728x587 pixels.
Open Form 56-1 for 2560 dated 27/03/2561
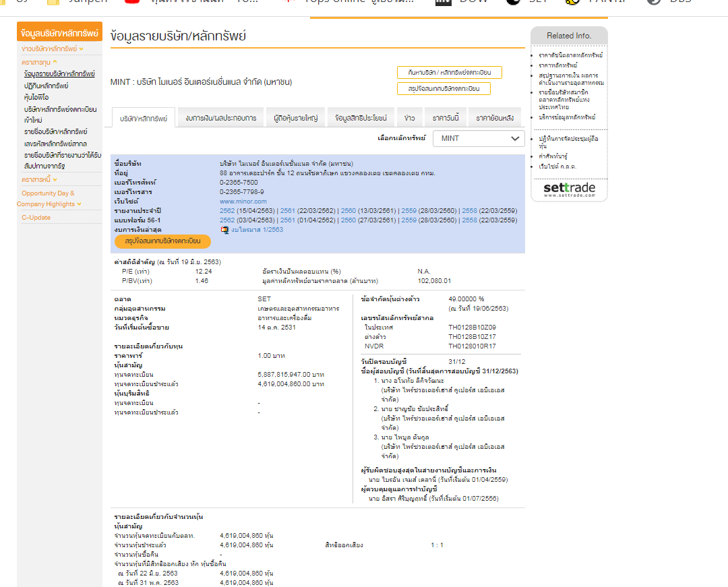(x=348, y=220)
